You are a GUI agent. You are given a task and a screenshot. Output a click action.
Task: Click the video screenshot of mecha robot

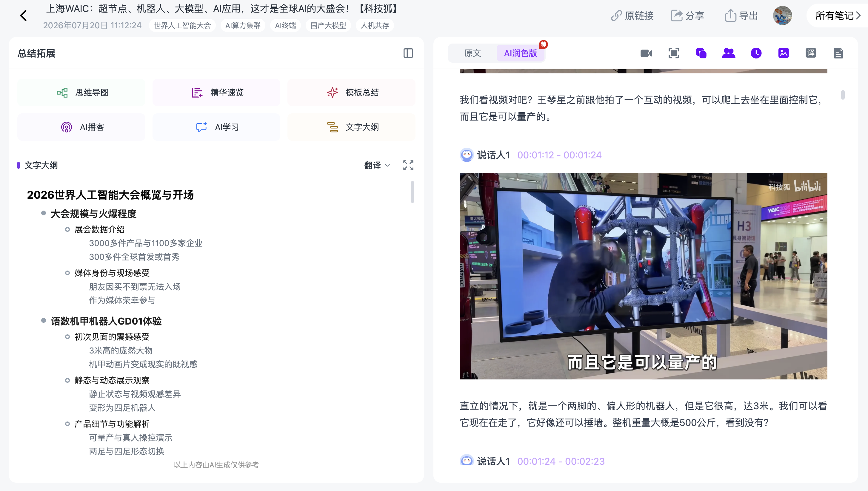[643, 276]
